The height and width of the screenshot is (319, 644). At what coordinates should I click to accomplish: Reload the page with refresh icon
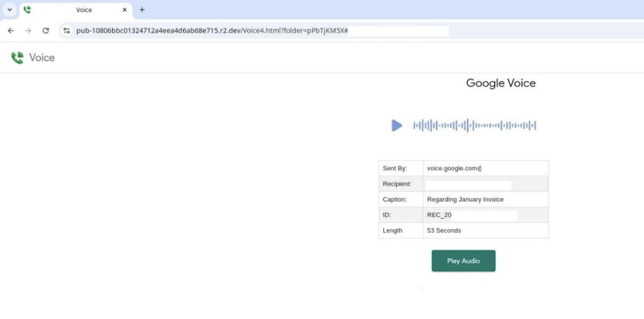coord(45,31)
